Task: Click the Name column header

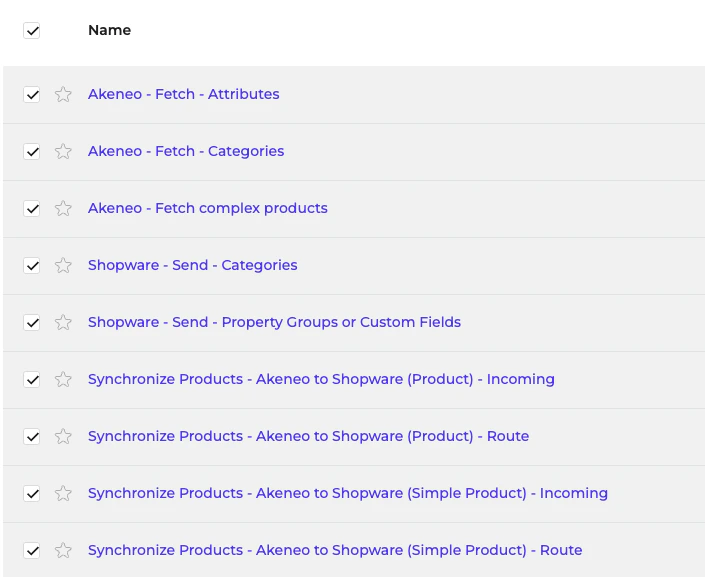Action: (109, 30)
